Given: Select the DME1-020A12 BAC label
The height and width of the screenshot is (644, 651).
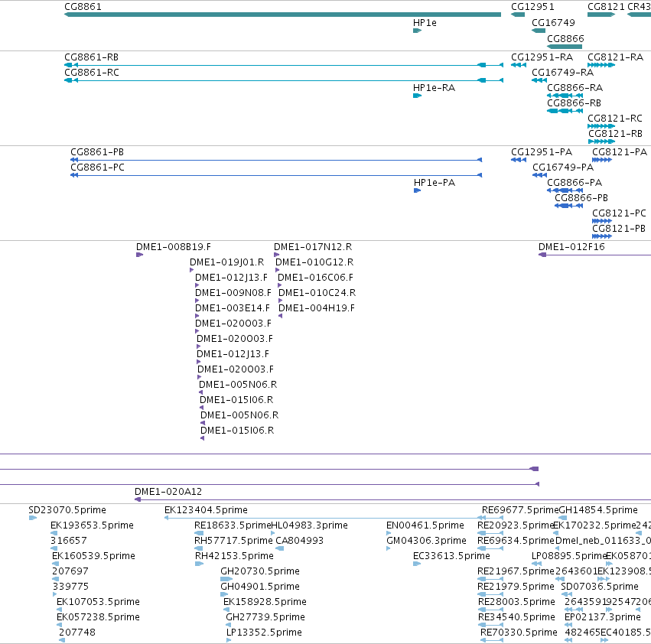Looking at the screenshot, I should pos(168,492).
